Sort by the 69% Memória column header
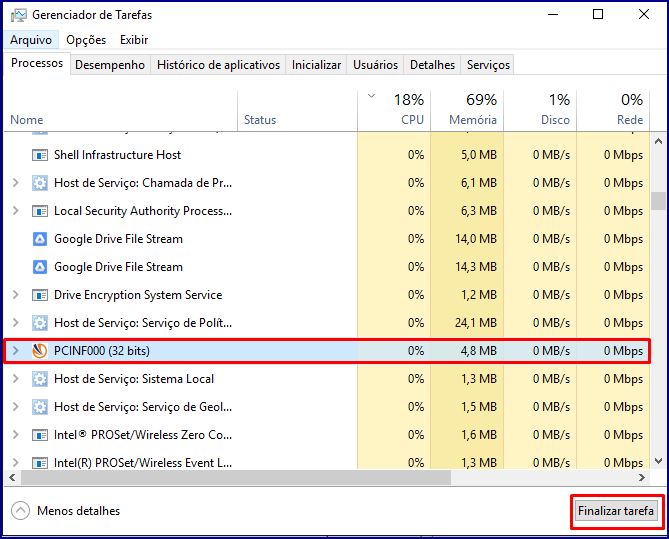 pos(467,111)
